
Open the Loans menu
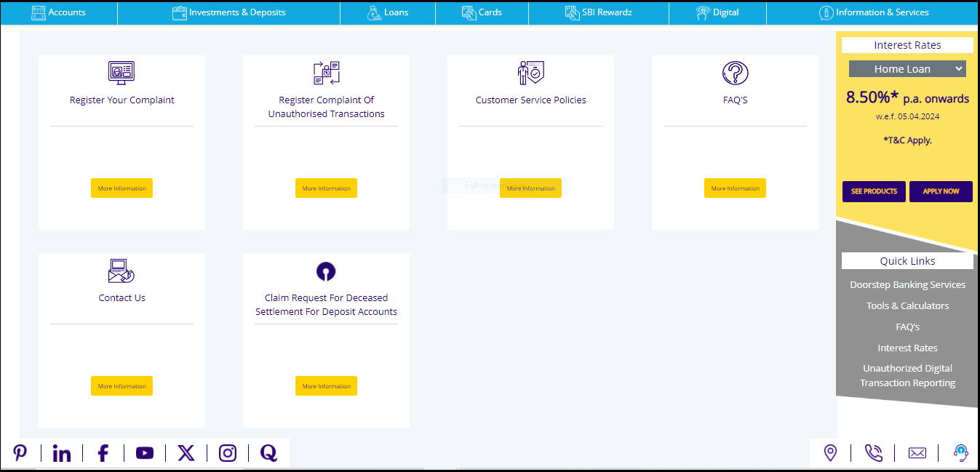[388, 12]
